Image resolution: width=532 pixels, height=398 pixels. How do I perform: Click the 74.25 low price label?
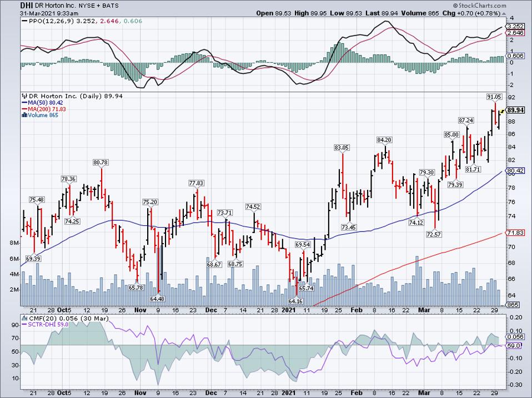pyautogui.click(x=72, y=221)
